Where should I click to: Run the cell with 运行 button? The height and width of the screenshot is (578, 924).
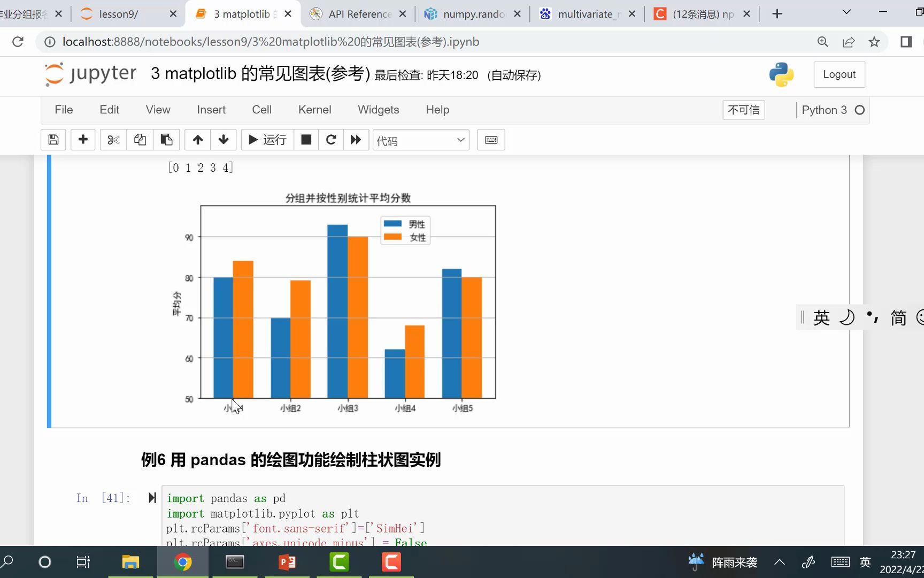click(x=267, y=140)
